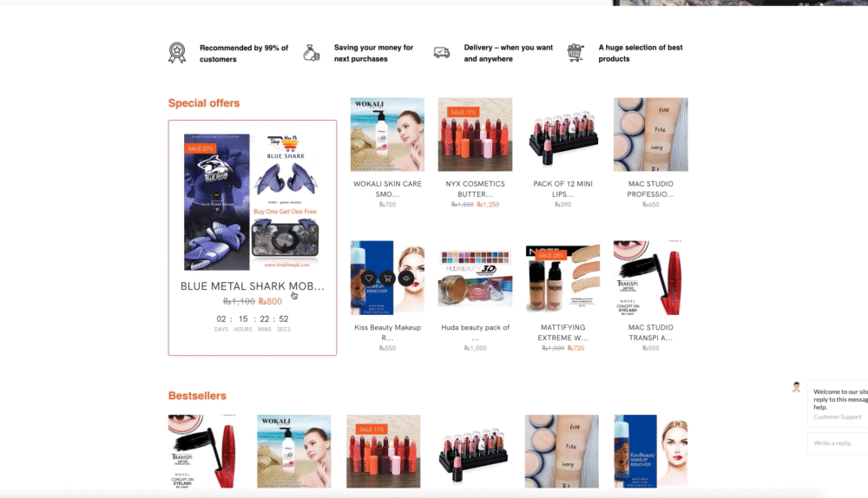Open the Mattifying Extreme W... product link
The height and width of the screenshot is (498, 868).
click(x=563, y=332)
